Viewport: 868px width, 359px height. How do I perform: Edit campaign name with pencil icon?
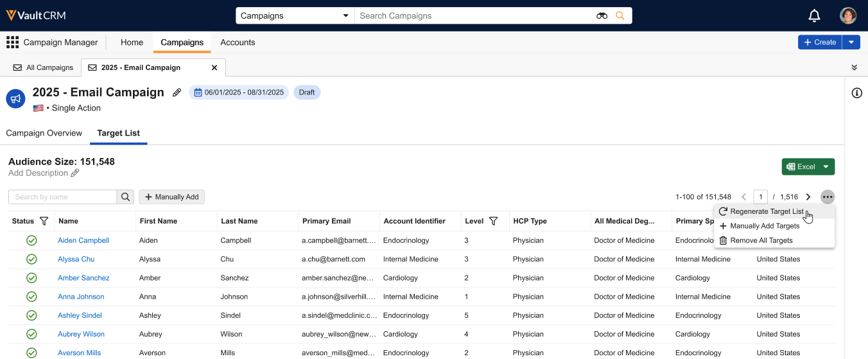pyautogui.click(x=177, y=92)
